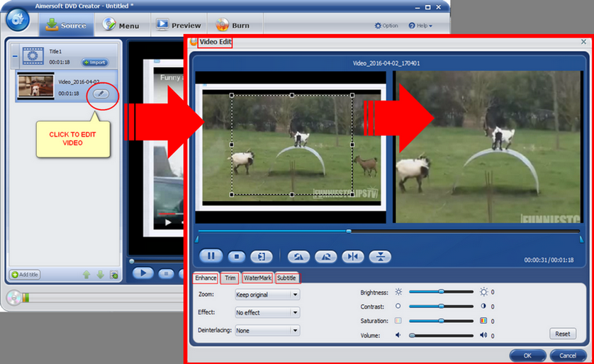This screenshot has height=364, width=594.
Task: Click the high saturation color icon
Action: 483,321
